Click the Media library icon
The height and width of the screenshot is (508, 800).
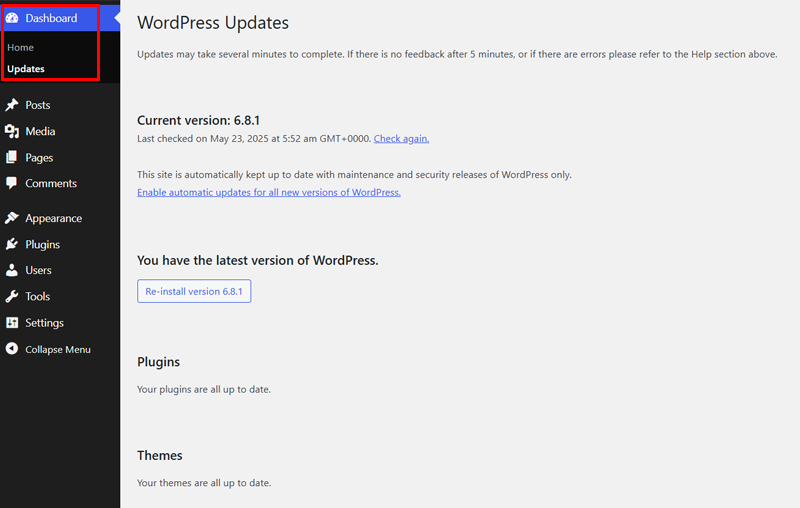point(12,132)
